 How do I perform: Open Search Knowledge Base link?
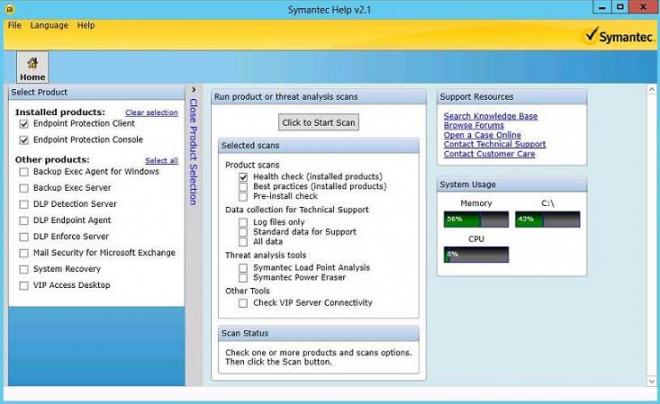tap(490, 116)
